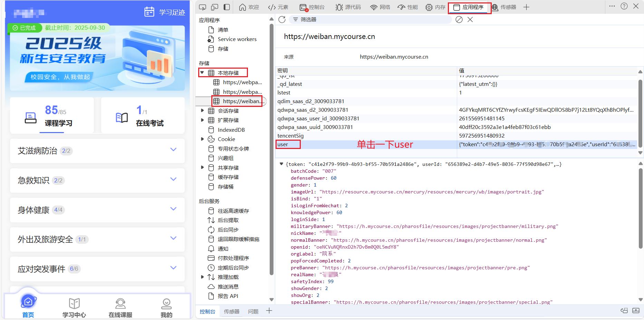Click the inspect element picker icon

pos(203,7)
